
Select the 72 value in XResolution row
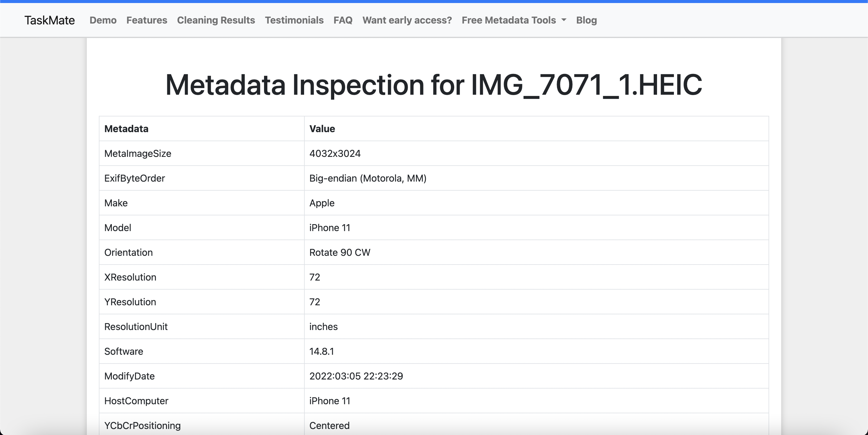(x=315, y=277)
